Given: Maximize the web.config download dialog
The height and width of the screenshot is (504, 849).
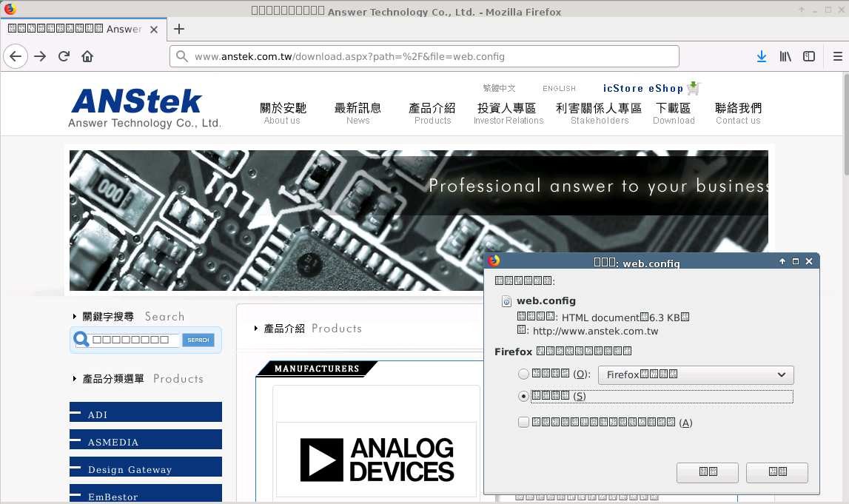Looking at the screenshot, I should point(796,261).
